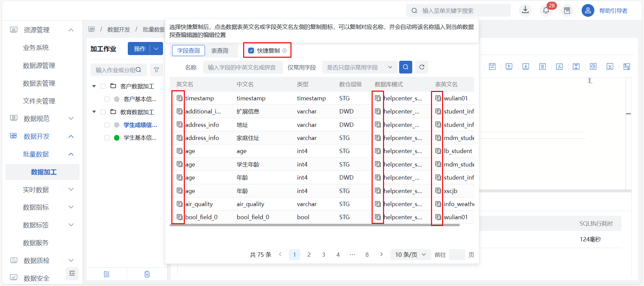Click the code icon at breadcrumb start
Image resolution: width=644 pixels, height=286 pixels.
click(x=92, y=29)
